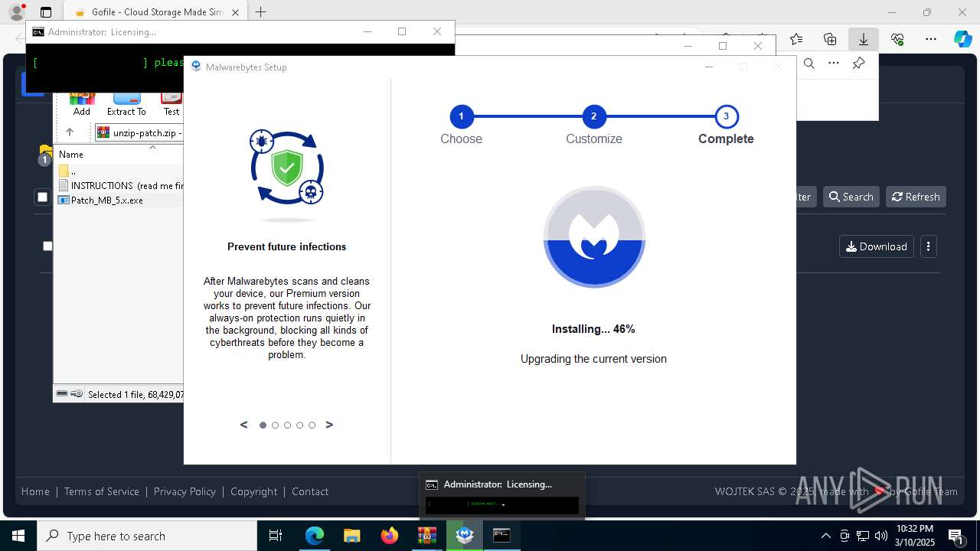The image size is (980, 551).
Task: Click the taskbar clock showing 10:32 PM
Action: [914, 536]
